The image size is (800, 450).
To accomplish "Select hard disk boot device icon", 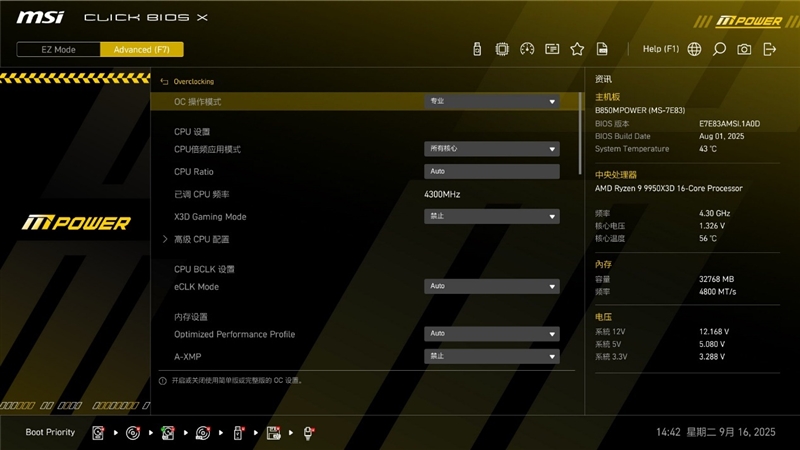I will point(98,433).
